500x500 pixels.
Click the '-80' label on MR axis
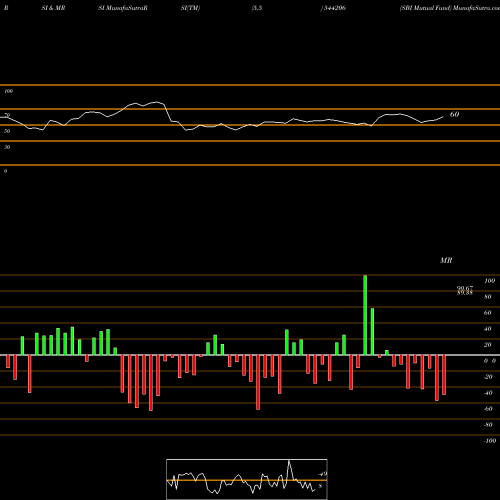click(488, 425)
